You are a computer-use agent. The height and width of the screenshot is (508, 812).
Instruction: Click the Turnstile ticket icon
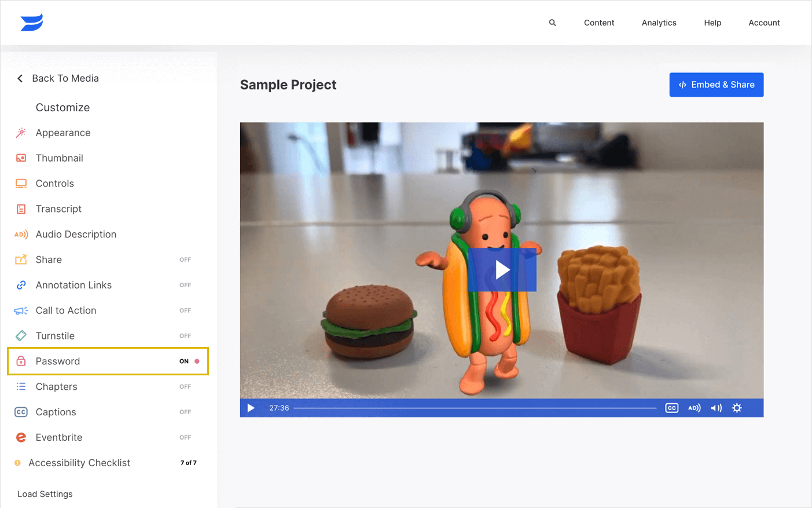coord(21,336)
